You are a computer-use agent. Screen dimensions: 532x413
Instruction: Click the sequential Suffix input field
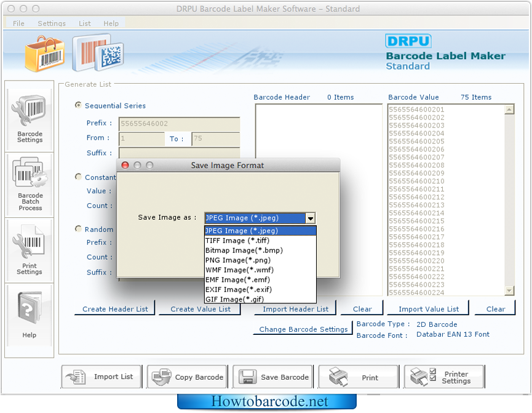coord(180,153)
